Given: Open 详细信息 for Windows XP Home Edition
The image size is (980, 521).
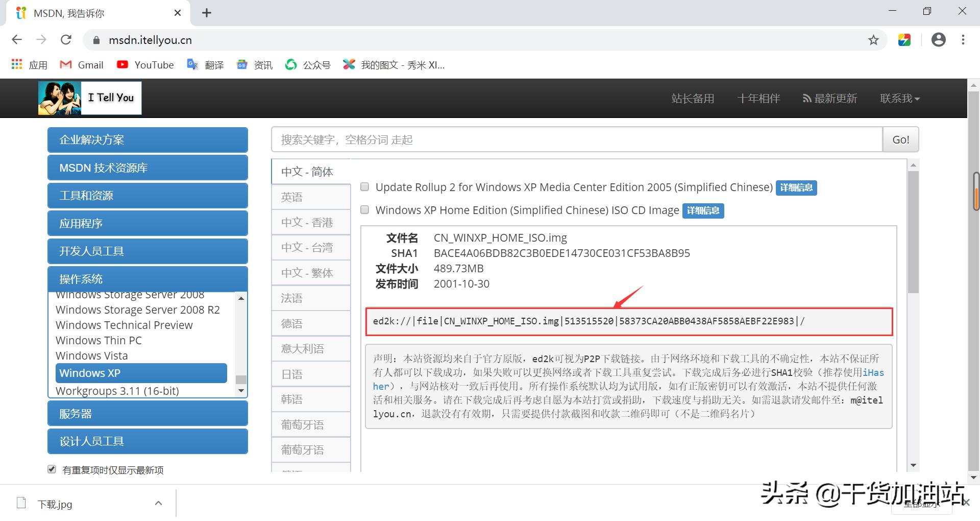Looking at the screenshot, I should click(703, 210).
